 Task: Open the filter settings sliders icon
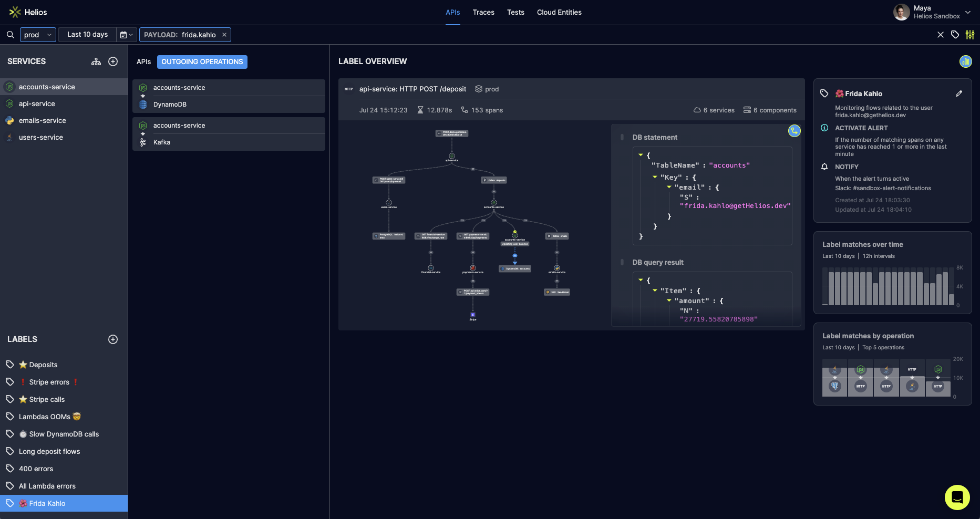970,35
